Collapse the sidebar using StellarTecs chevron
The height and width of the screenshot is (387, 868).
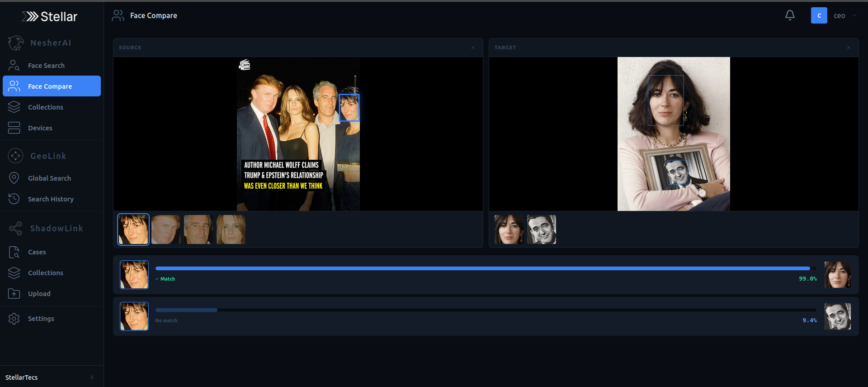point(92,377)
